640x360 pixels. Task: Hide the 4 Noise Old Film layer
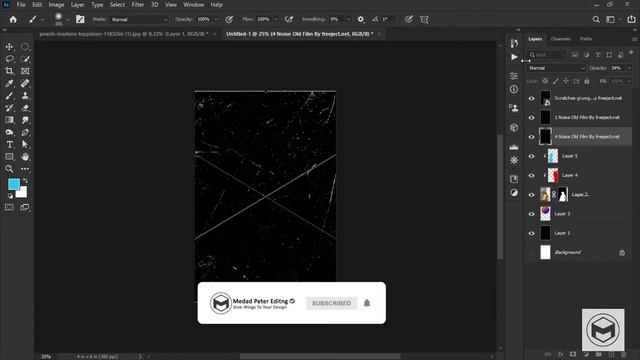click(x=531, y=137)
